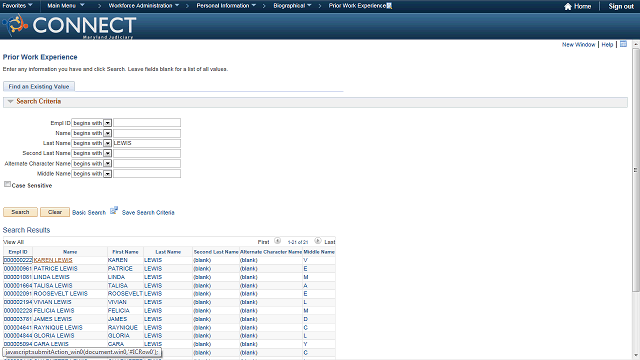Click Empl ID 000004844 in results
The height and width of the screenshot is (360, 640).
[18, 336]
